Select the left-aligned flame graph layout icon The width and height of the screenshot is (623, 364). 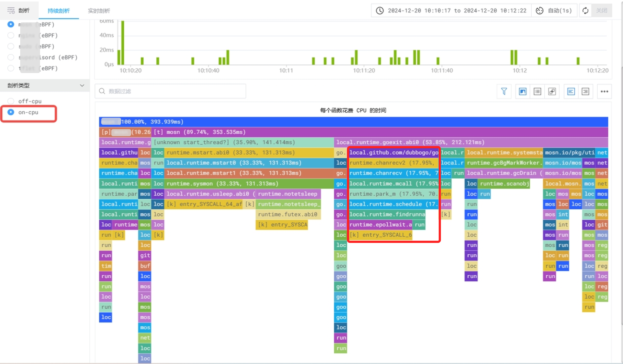(x=571, y=91)
